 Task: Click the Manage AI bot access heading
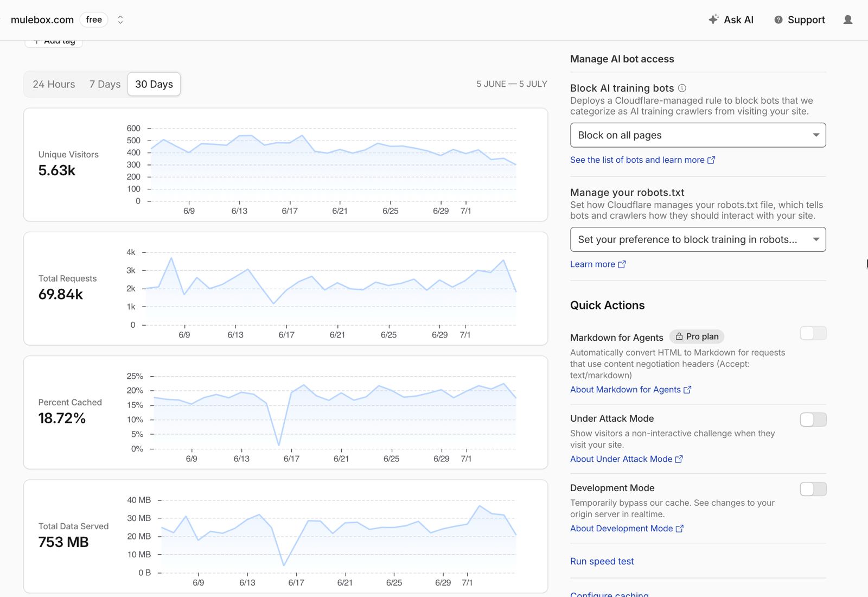[x=622, y=59]
